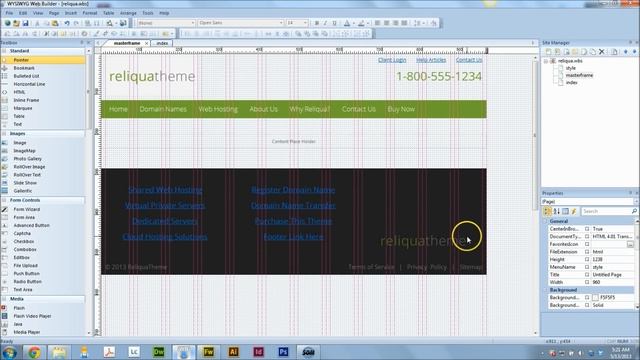Click the Undo toolbar icon
Screen dimensions: 640x360
67,23
